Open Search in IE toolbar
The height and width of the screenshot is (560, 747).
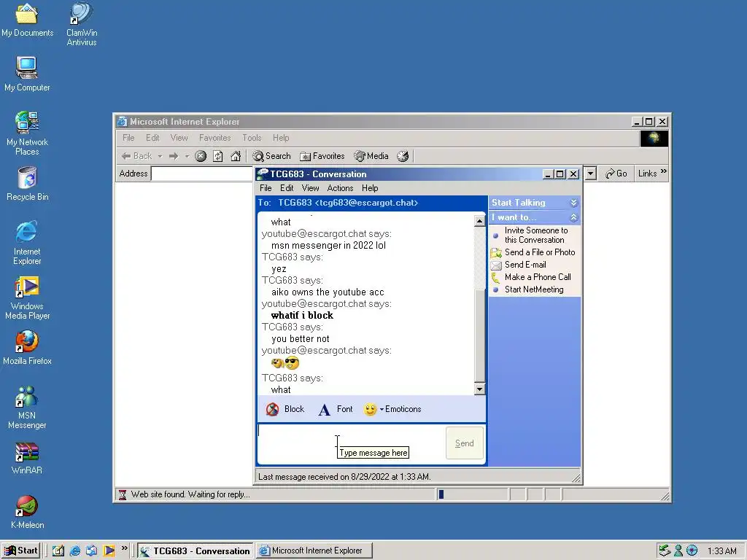271,156
